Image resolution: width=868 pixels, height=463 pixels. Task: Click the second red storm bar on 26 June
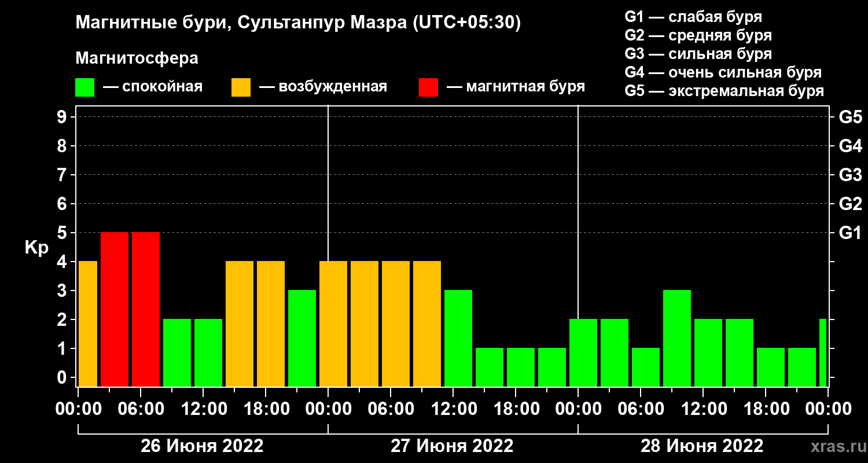coord(146,309)
